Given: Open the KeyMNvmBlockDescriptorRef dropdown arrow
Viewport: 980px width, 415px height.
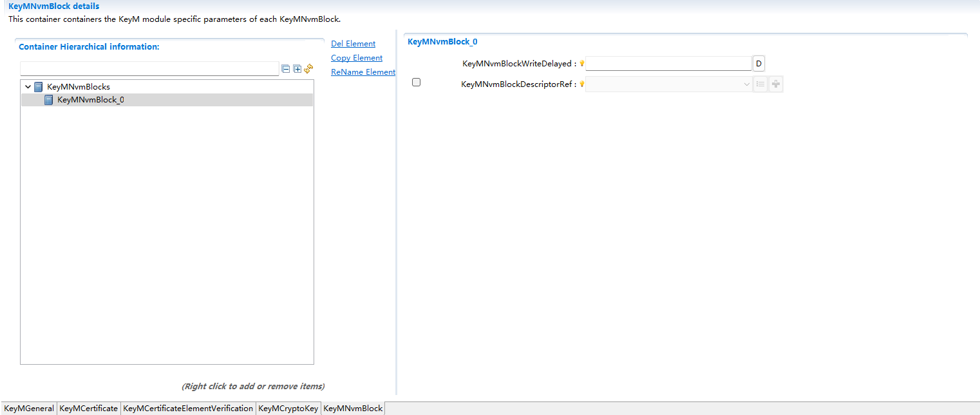Looking at the screenshot, I should pyautogui.click(x=746, y=84).
